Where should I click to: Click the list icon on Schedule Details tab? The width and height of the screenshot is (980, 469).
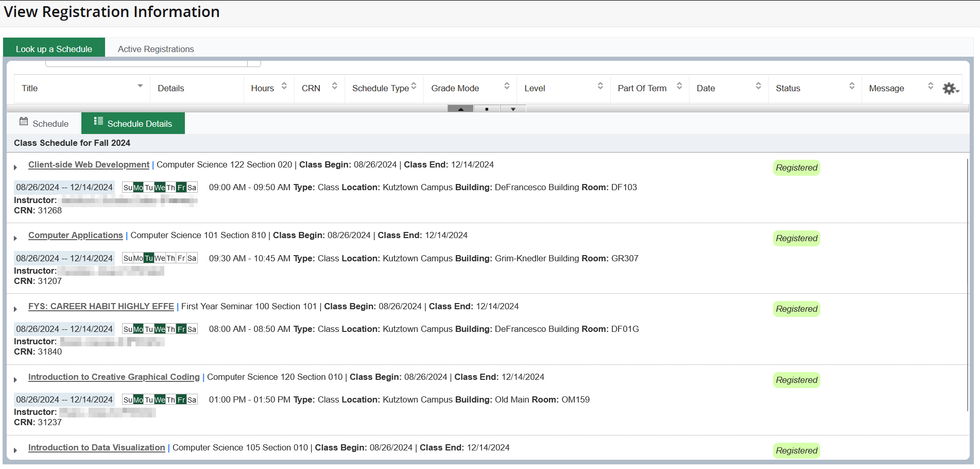(98, 121)
